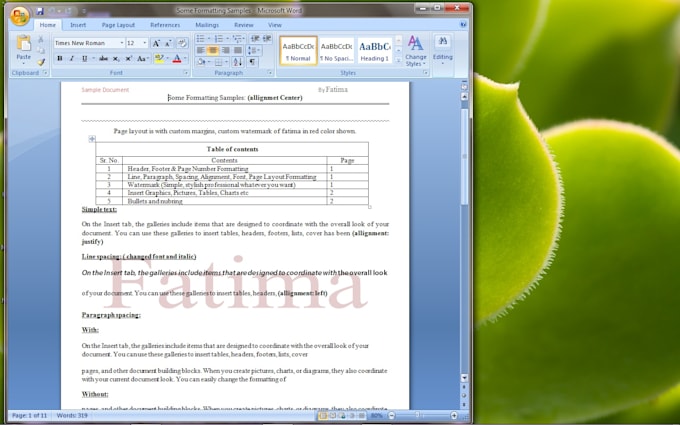Click the table move handle icon

tap(92, 139)
